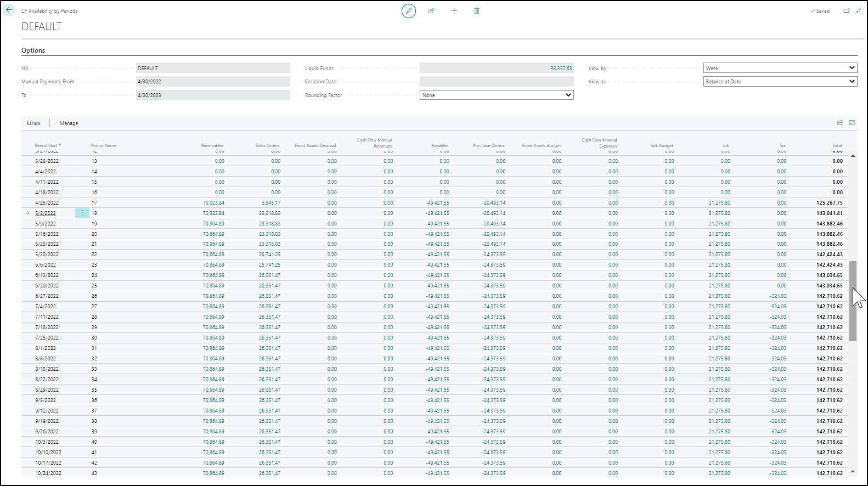Select the 8/1/2022 period date

coord(46,348)
